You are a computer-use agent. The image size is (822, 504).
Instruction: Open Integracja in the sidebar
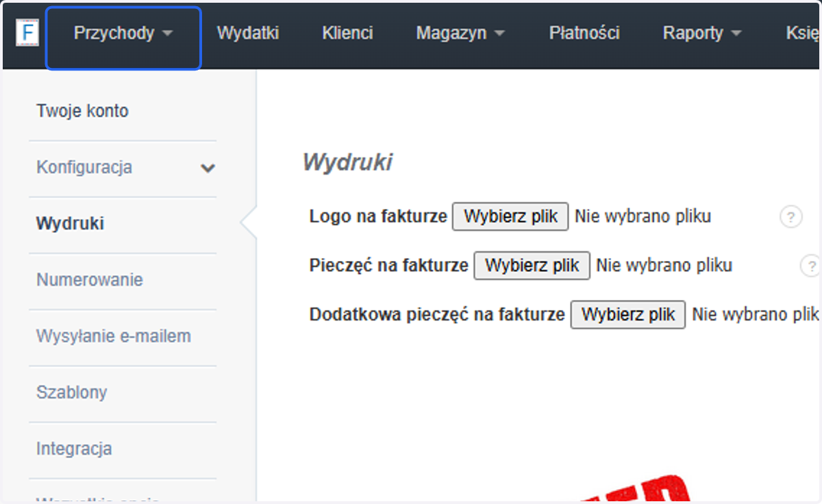[74, 449]
